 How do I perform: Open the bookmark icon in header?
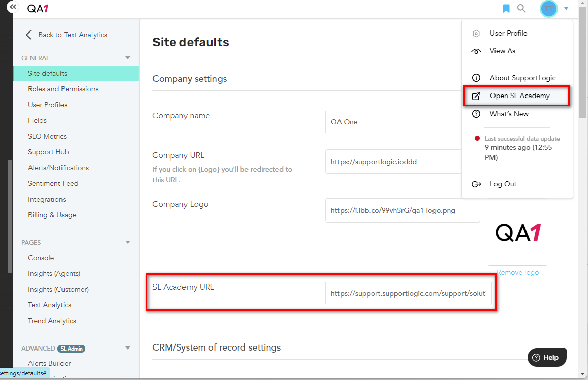[506, 8]
